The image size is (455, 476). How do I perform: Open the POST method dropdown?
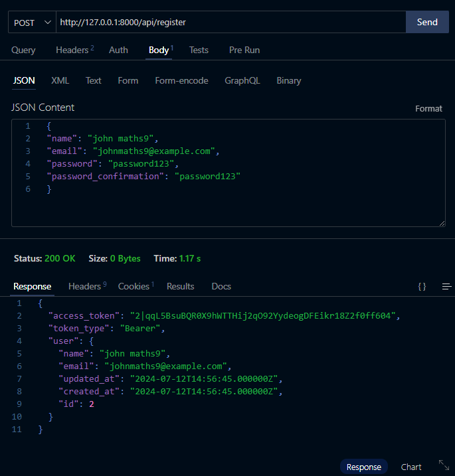[32, 23]
